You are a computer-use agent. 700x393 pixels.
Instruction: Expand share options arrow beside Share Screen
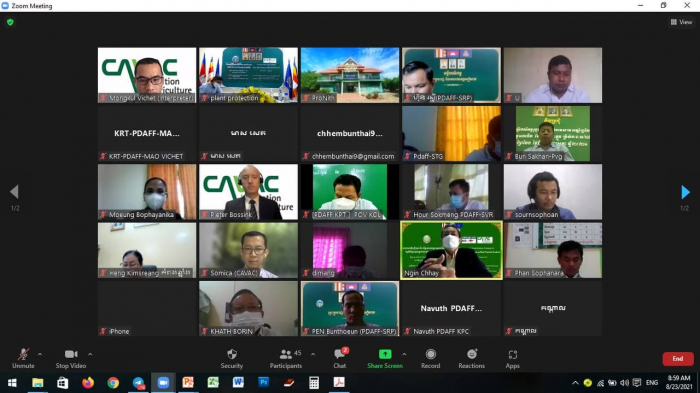pos(404,354)
